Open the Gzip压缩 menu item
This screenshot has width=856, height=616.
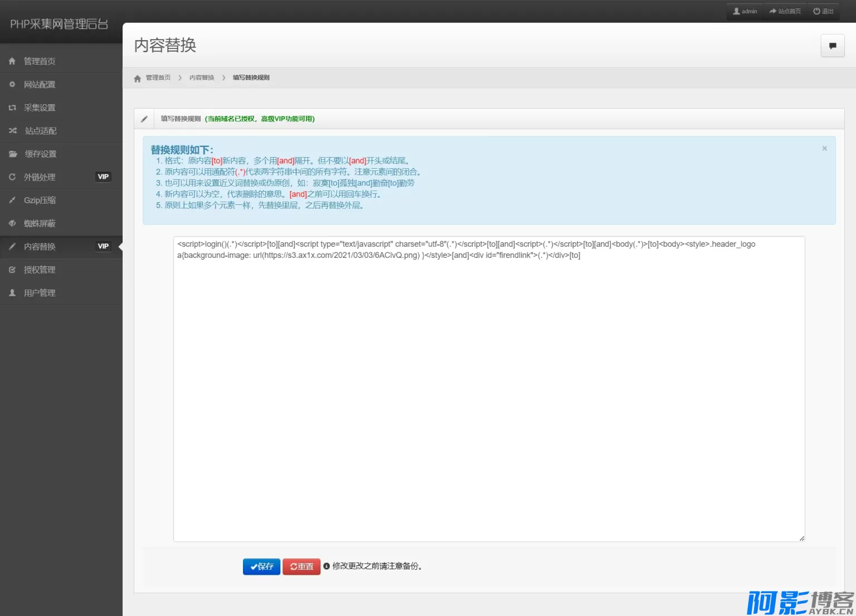(40, 201)
